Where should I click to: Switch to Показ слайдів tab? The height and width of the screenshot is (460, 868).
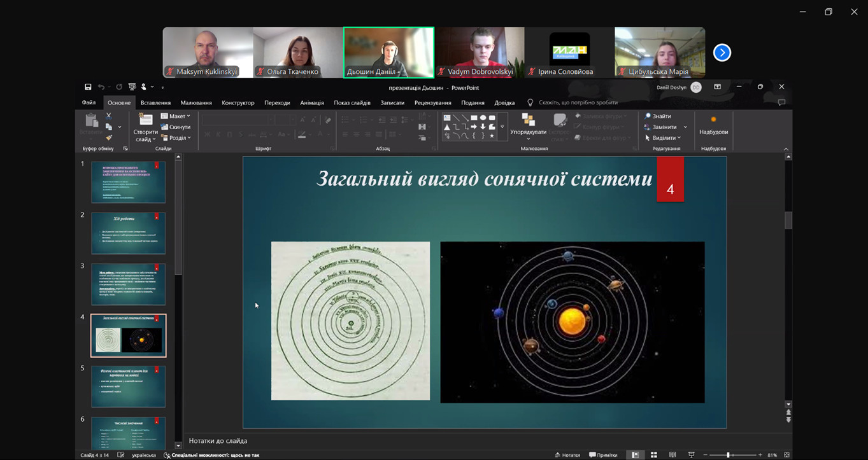[352, 102]
